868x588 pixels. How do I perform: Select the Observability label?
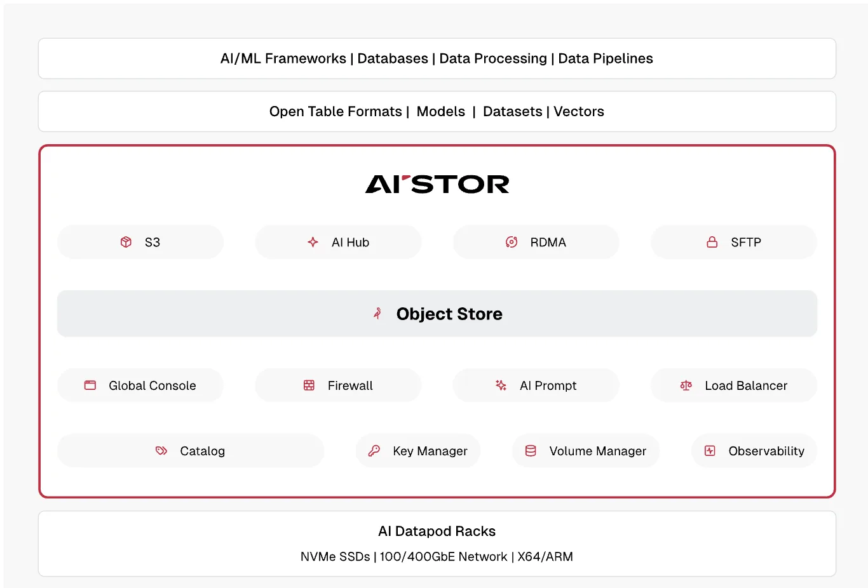coord(766,451)
